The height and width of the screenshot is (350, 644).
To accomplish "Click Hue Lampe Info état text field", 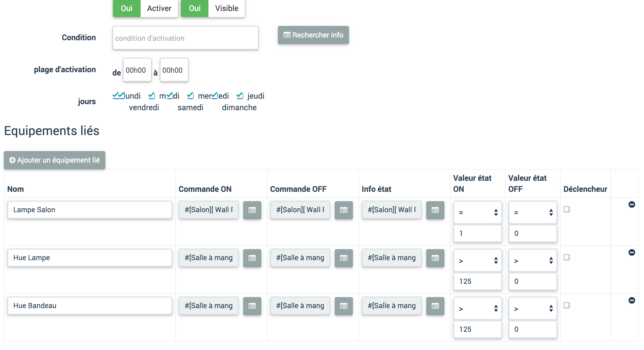I will [392, 258].
